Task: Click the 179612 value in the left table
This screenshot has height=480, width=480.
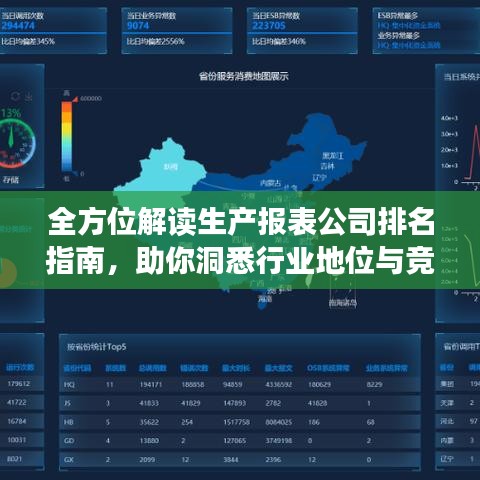Action: coord(19,384)
